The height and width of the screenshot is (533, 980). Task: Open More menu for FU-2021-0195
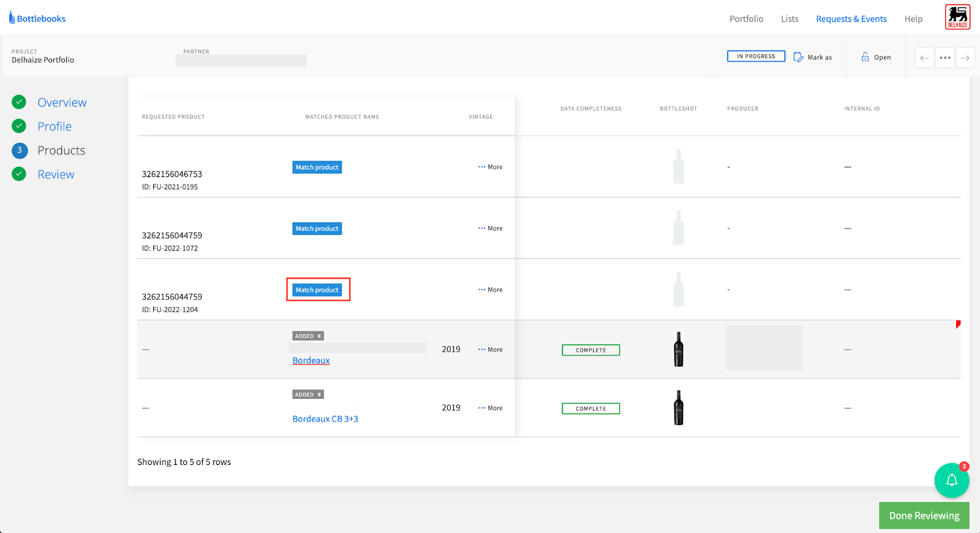pos(490,167)
